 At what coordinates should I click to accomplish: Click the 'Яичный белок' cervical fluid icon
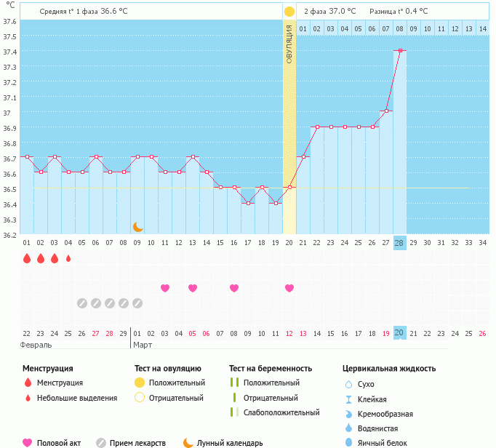coord(348,442)
